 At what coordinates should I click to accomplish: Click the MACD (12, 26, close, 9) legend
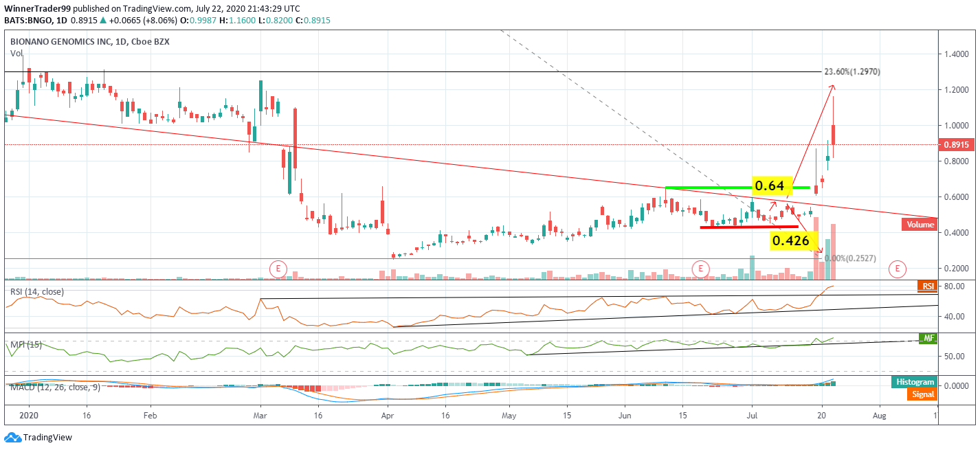pos(55,387)
